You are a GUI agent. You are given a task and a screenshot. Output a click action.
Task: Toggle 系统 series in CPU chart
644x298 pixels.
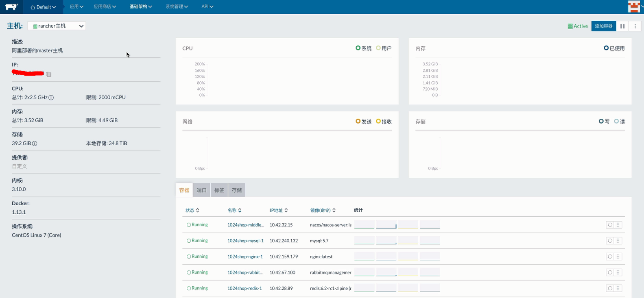coord(364,48)
